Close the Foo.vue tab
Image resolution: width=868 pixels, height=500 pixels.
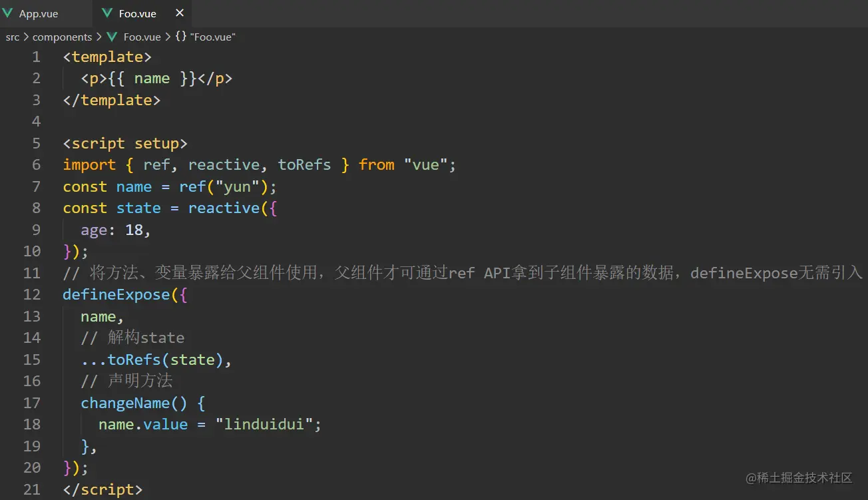tap(180, 13)
